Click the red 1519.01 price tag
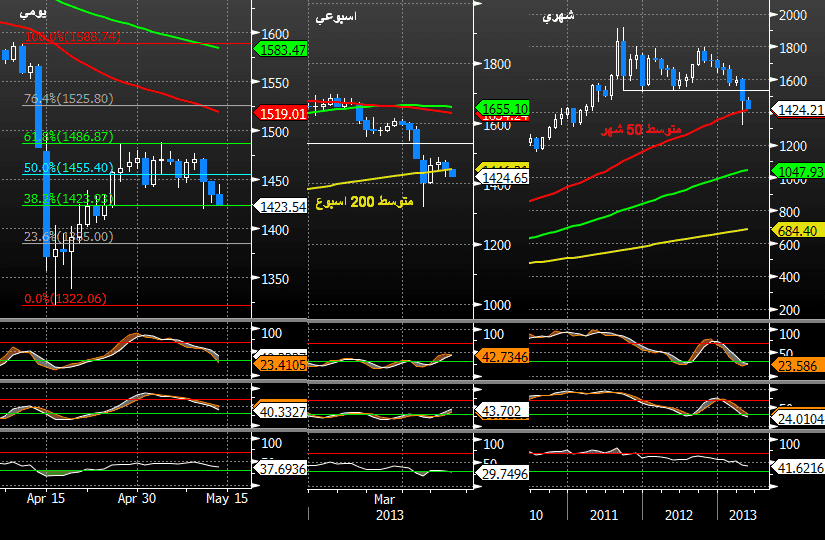 280,114
